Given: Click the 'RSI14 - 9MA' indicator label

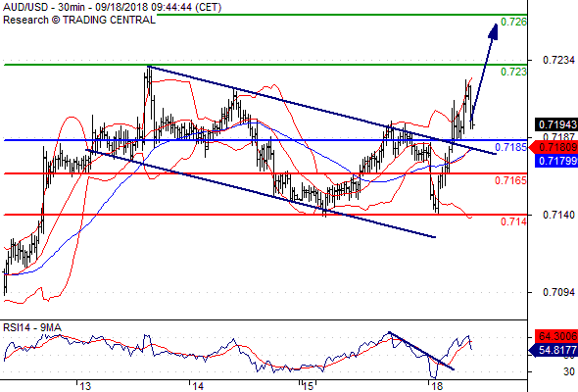Looking at the screenshot, I should coord(32,327).
